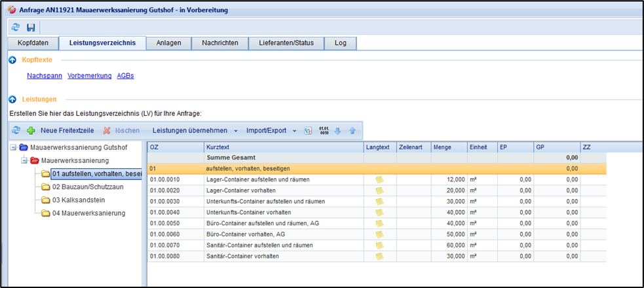Move the row up with blue arrow
This screenshot has height=288, width=644.
pos(352,130)
